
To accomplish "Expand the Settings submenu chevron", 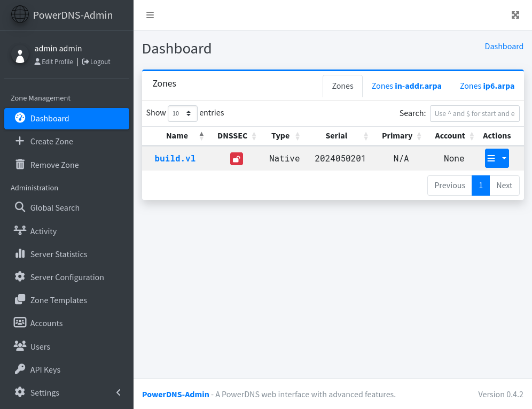I will pos(119,393).
